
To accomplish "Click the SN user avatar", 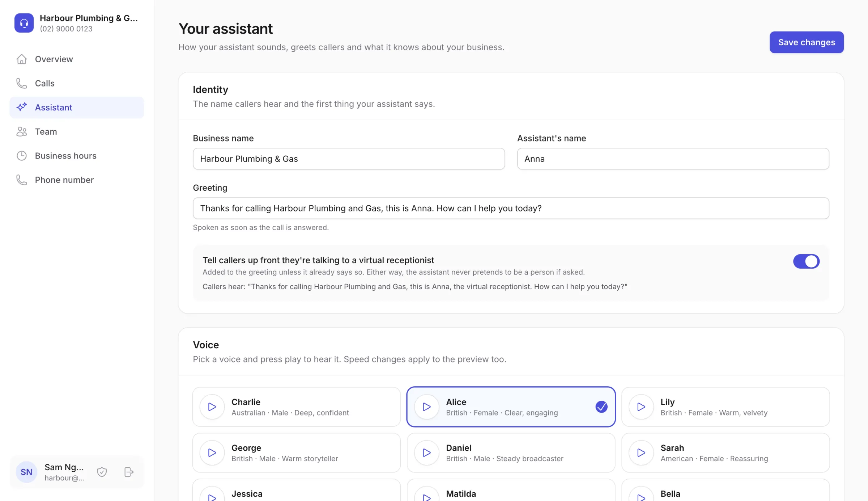I will 26,472.
